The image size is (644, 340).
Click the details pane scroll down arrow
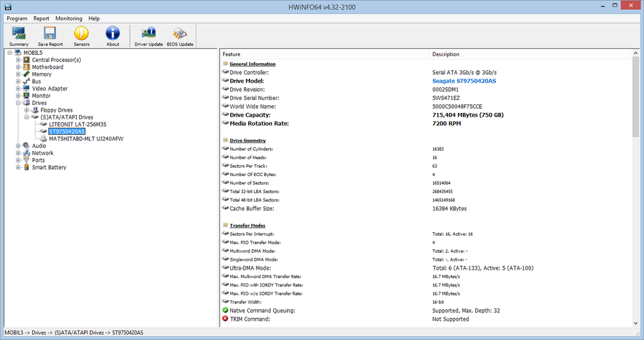(x=636, y=323)
